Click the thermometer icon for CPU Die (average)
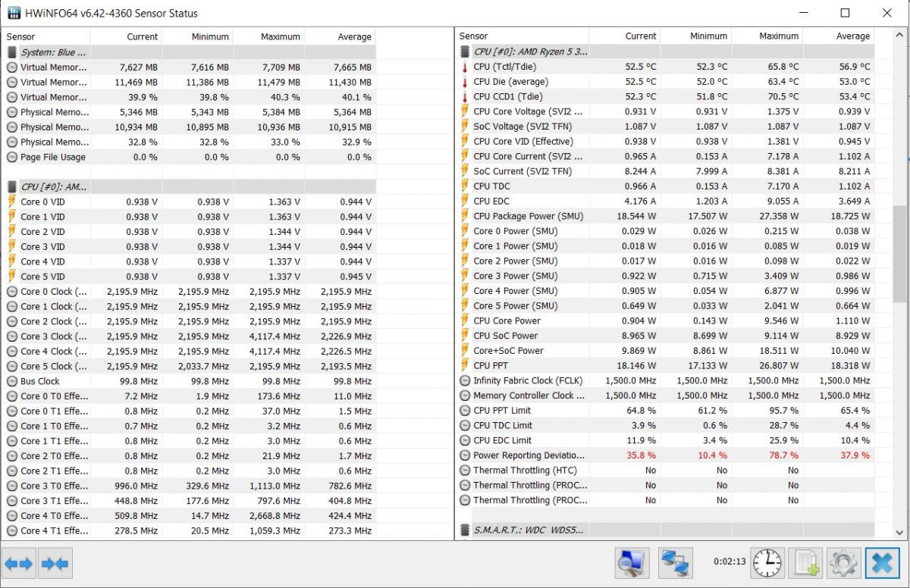This screenshot has width=910, height=588. (x=466, y=82)
